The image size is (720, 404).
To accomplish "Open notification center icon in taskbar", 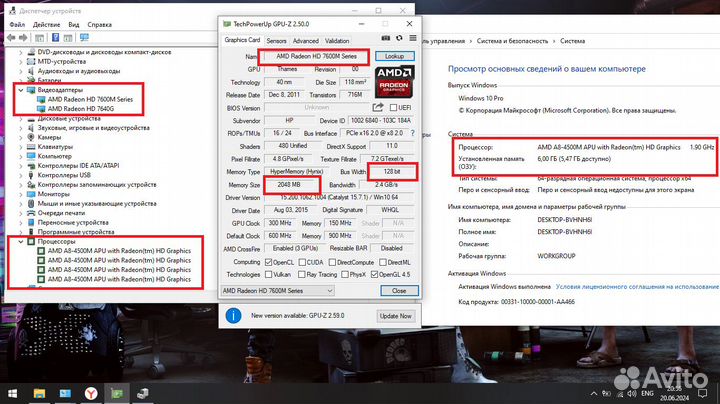I will pyautogui.click(x=703, y=393).
